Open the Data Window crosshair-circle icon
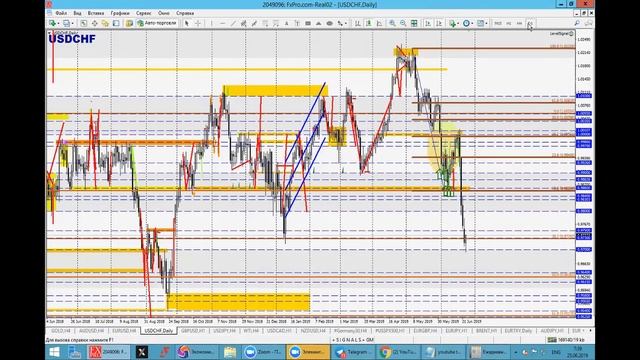 tap(94, 23)
